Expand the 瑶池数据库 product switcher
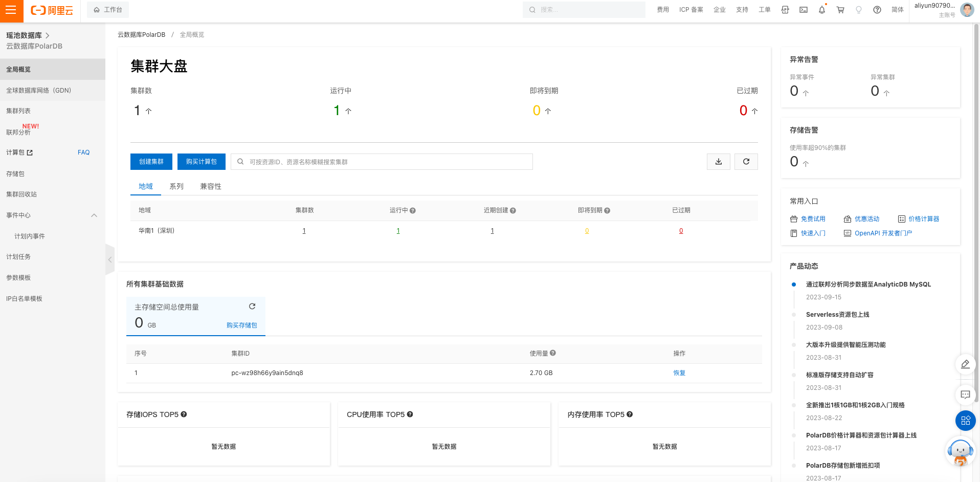The image size is (980, 482). tap(28, 35)
